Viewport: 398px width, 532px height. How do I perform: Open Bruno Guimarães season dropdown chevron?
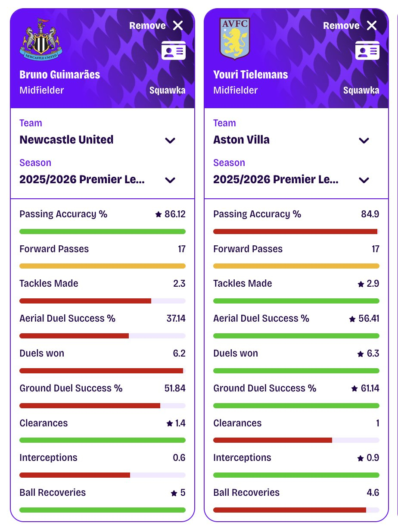170,180
